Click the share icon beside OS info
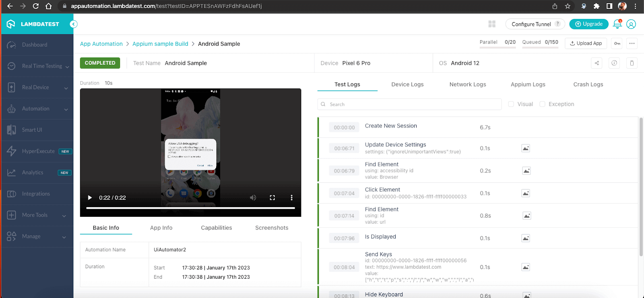The width and height of the screenshot is (644, 298). click(x=597, y=63)
